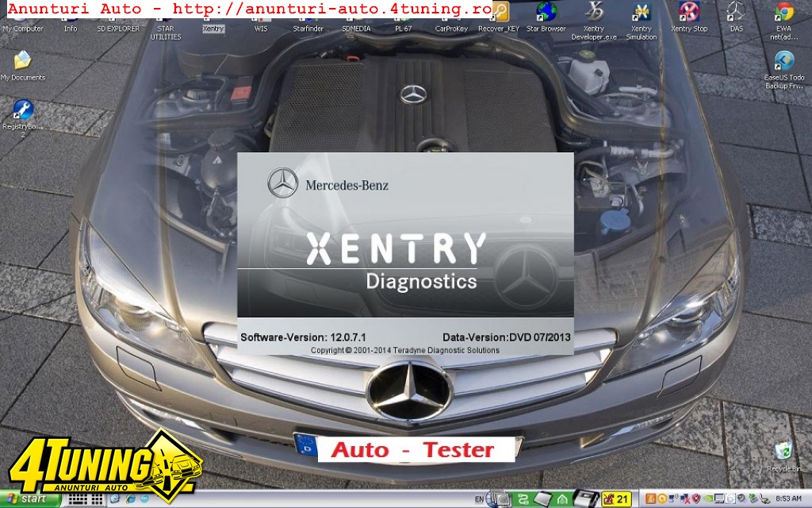Click the SD Connect multiplexer taskbar icon
Viewport: 812px width, 508px height.
pos(586,498)
